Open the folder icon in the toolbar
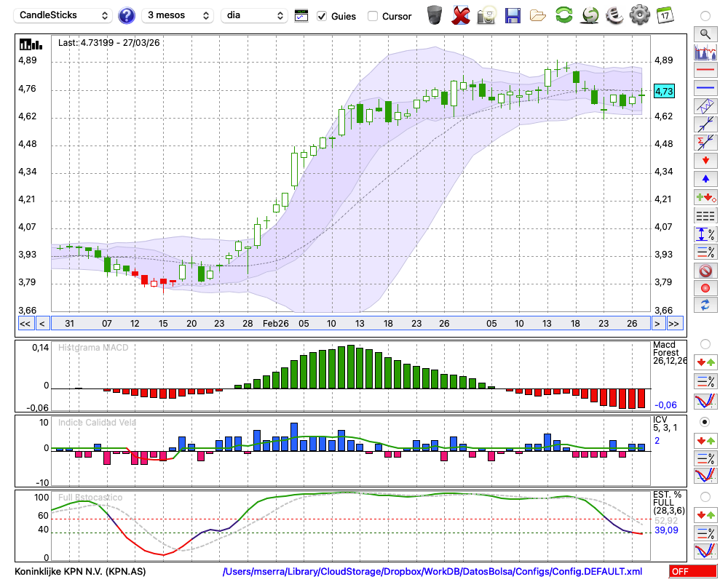Image resolution: width=728 pixels, height=582 pixels. [538, 15]
